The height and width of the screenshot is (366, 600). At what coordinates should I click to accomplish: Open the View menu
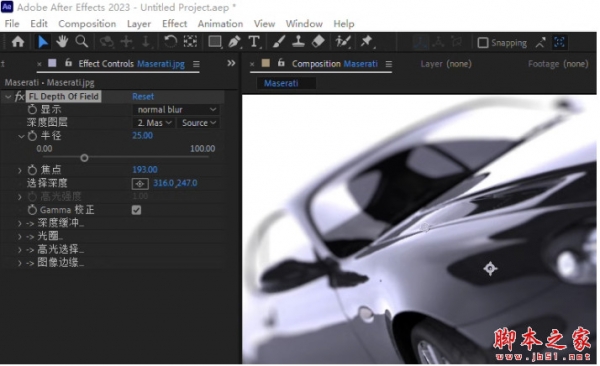point(264,24)
